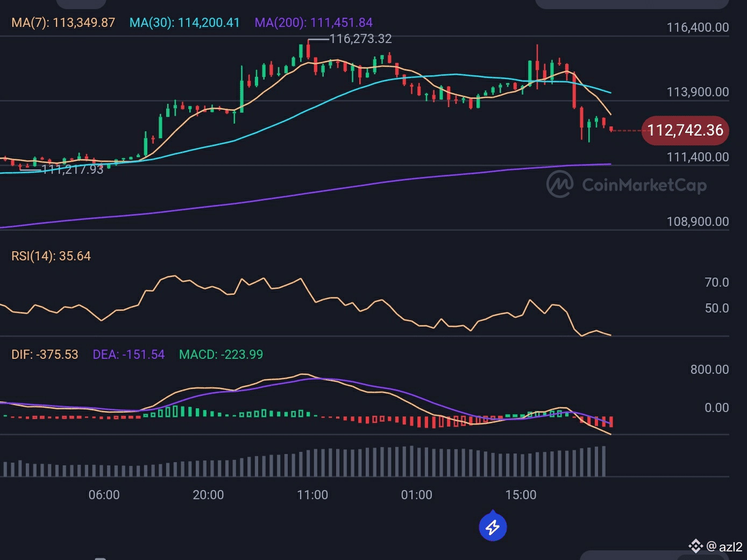Click the MACD 800.00 axis label
This screenshot has width=747, height=560.
click(709, 370)
